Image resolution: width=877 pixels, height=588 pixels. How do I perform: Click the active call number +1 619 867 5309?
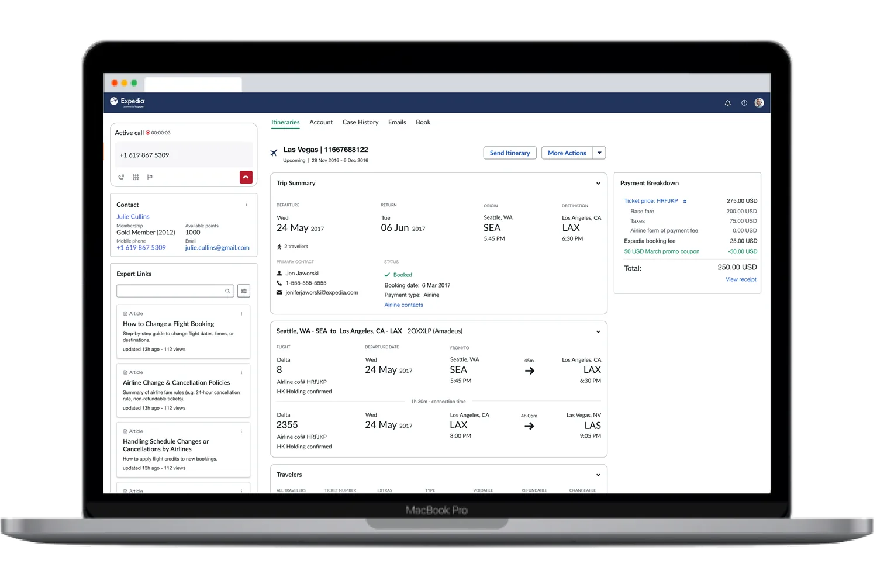pyautogui.click(x=144, y=155)
